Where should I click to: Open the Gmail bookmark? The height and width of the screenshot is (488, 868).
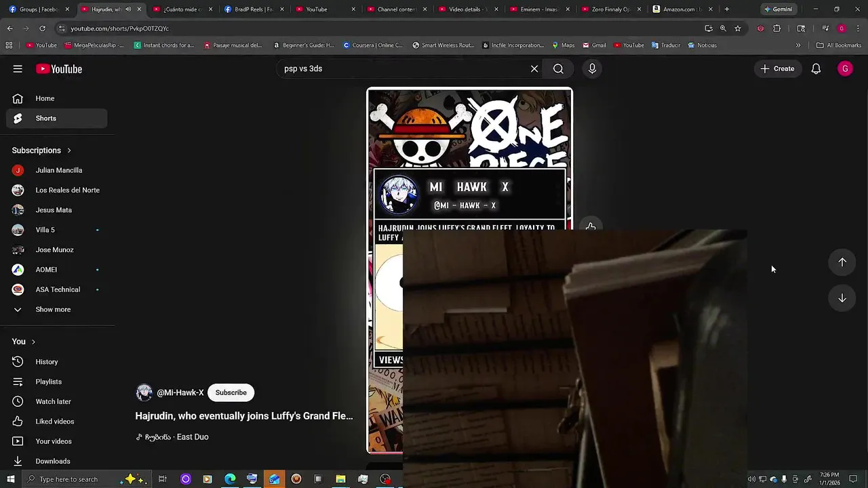(595, 45)
